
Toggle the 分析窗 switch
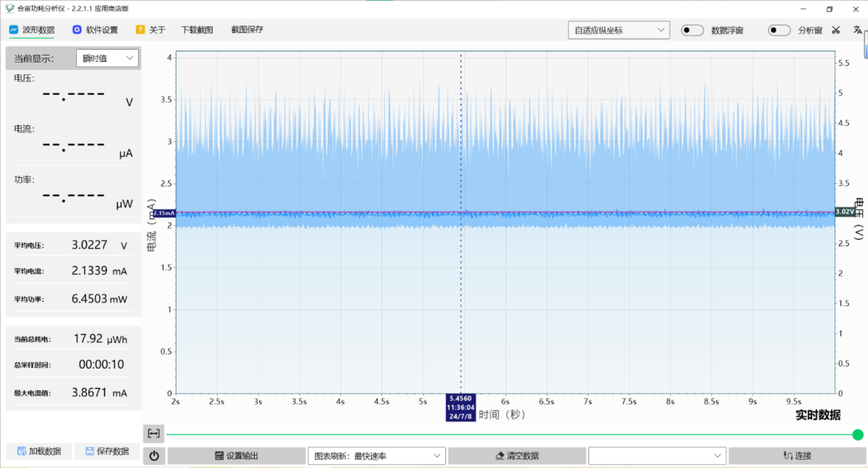coord(779,30)
